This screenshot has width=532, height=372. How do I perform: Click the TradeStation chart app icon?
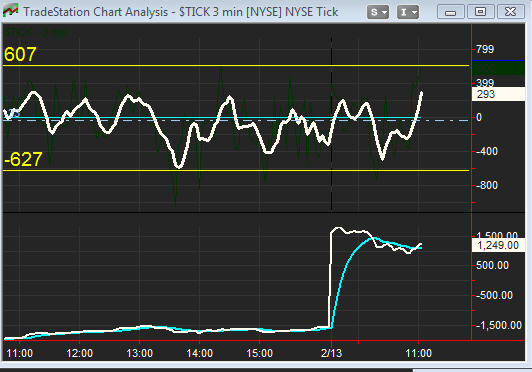tap(10, 11)
